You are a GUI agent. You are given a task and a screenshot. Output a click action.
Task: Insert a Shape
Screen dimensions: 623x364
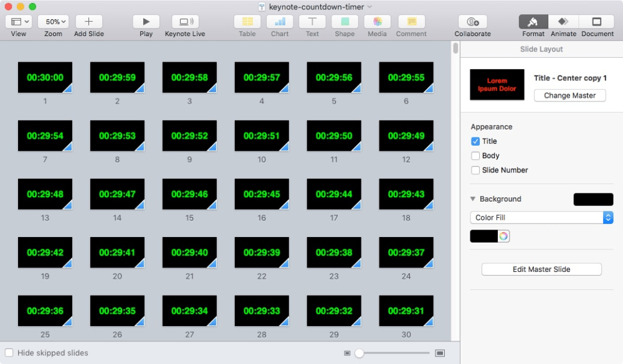coord(345,22)
